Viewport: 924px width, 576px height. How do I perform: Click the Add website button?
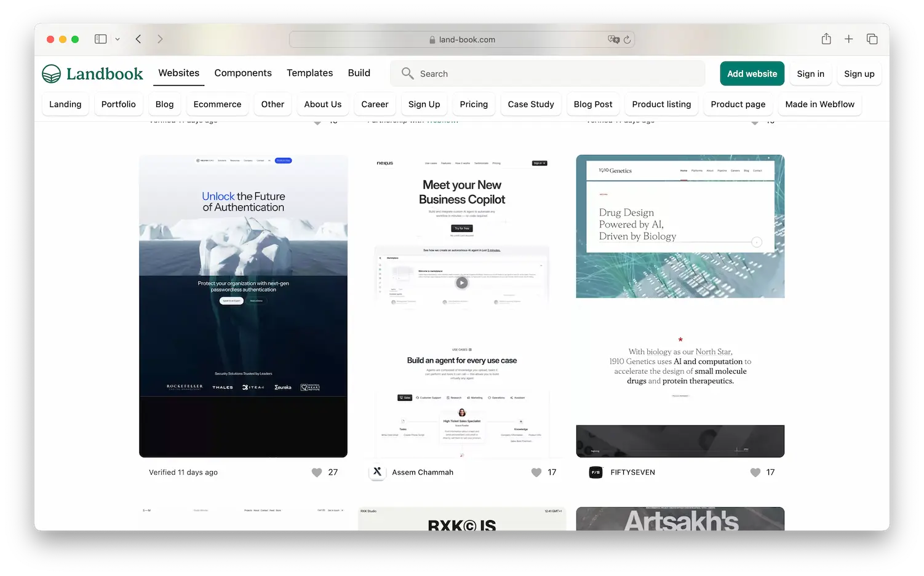(x=752, y=74)
